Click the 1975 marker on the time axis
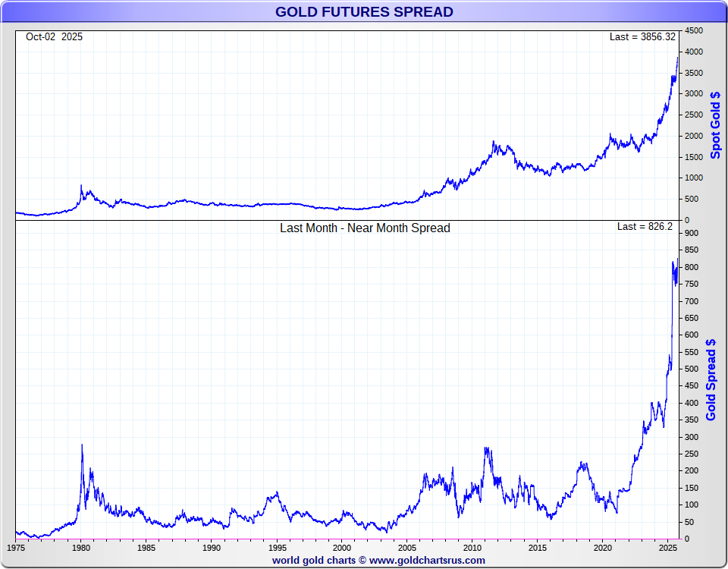The image size is (728, 569). click(16, 548)
